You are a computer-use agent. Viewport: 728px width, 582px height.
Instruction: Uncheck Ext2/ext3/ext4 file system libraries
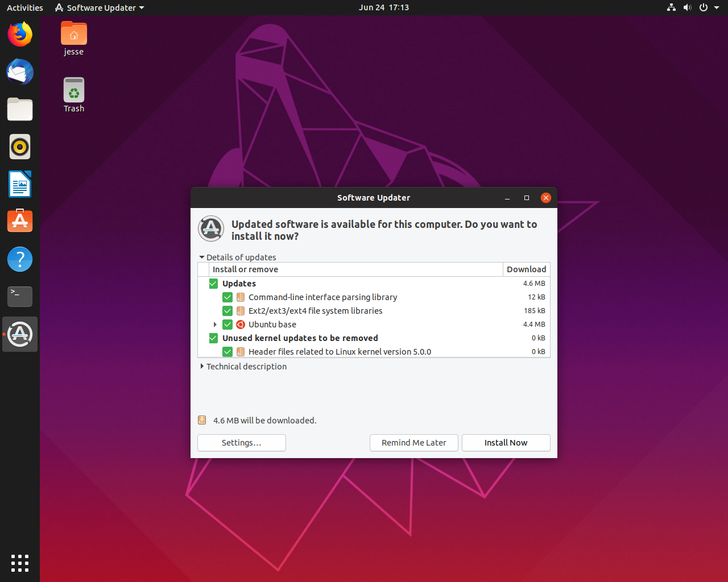(227, 311)
